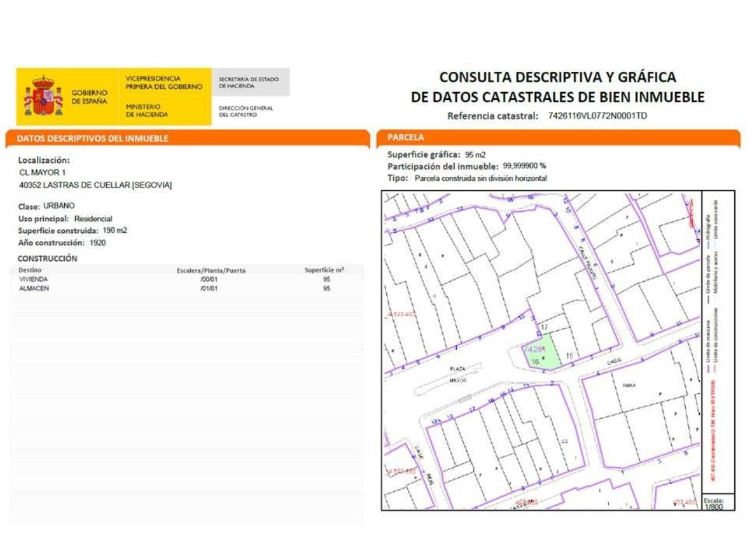747x560 pixels.
Task: Select participation value 99,999900 %
Action: pos(525,166)
